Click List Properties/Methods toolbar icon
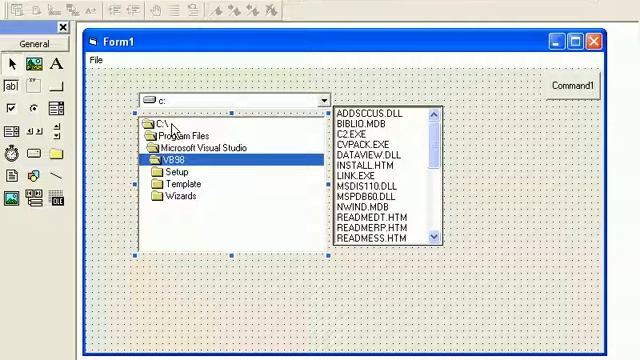This screenshot has width=640, height=360. (17, 10)
